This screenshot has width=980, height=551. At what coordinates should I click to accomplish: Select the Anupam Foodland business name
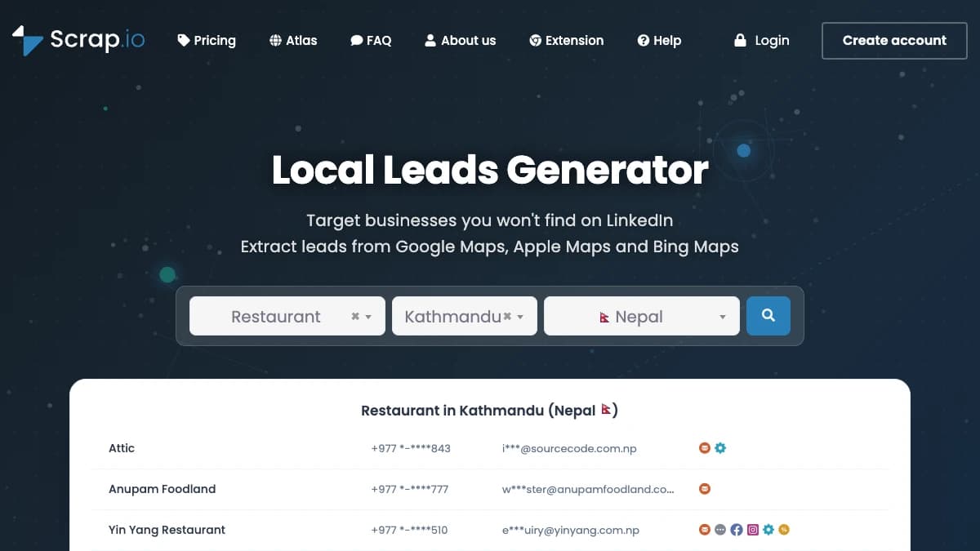[x=163, y=489]
